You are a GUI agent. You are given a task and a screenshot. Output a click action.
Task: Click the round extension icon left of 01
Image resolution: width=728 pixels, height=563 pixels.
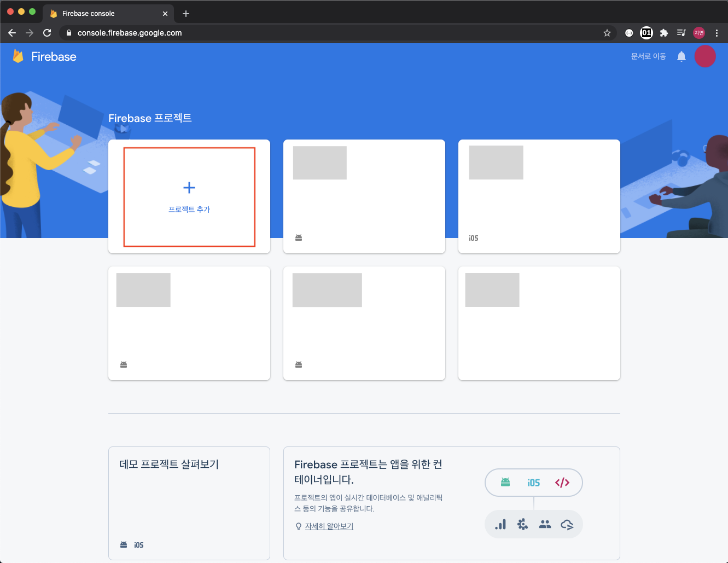[x=629, y=33]
